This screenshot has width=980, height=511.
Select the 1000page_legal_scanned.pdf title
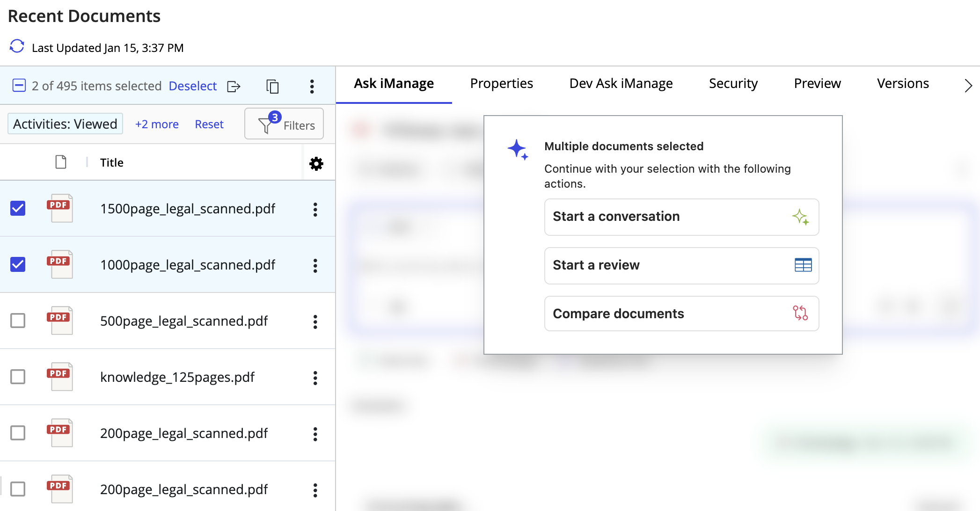pyautogui.click(x=187, y=265)
